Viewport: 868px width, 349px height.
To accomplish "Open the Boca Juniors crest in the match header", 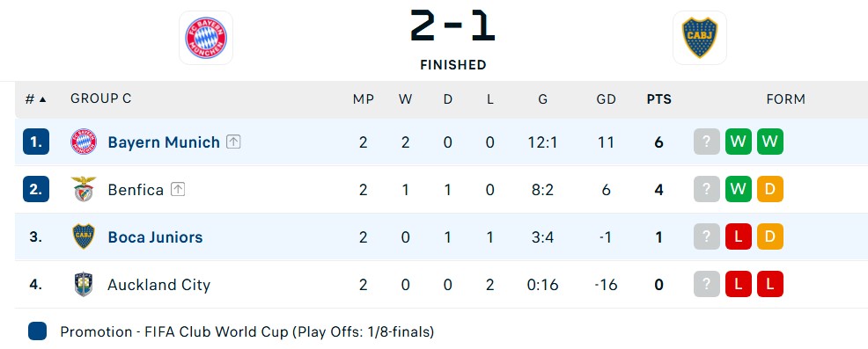I will 700,38.
